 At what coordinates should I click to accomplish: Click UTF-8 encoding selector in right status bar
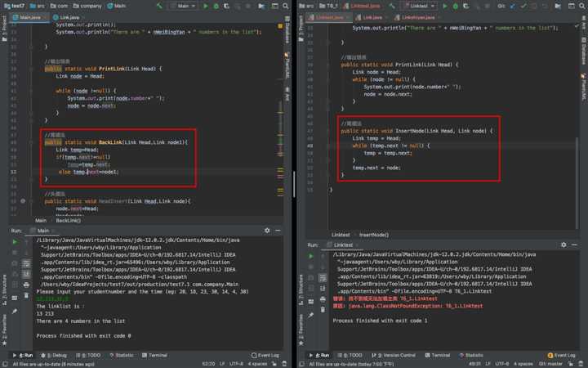[x=502, y=363]
